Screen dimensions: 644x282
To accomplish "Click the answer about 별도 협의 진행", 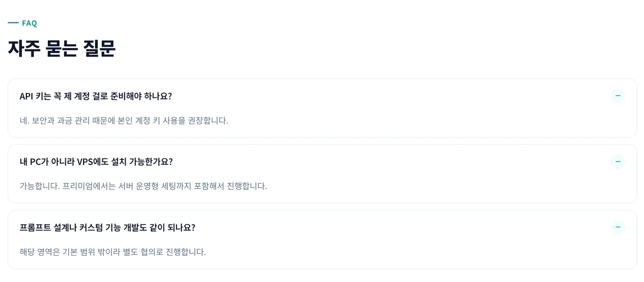I will [112, 252].
